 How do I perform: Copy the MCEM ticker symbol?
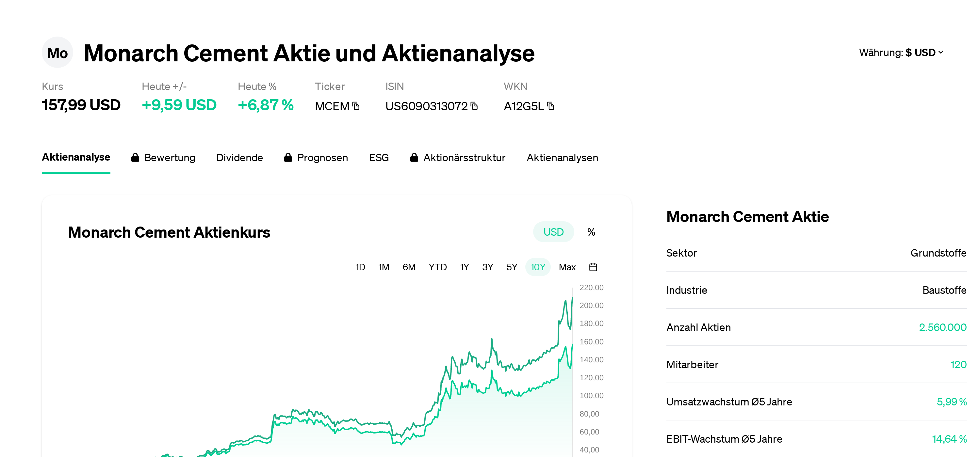coord(356,106)
